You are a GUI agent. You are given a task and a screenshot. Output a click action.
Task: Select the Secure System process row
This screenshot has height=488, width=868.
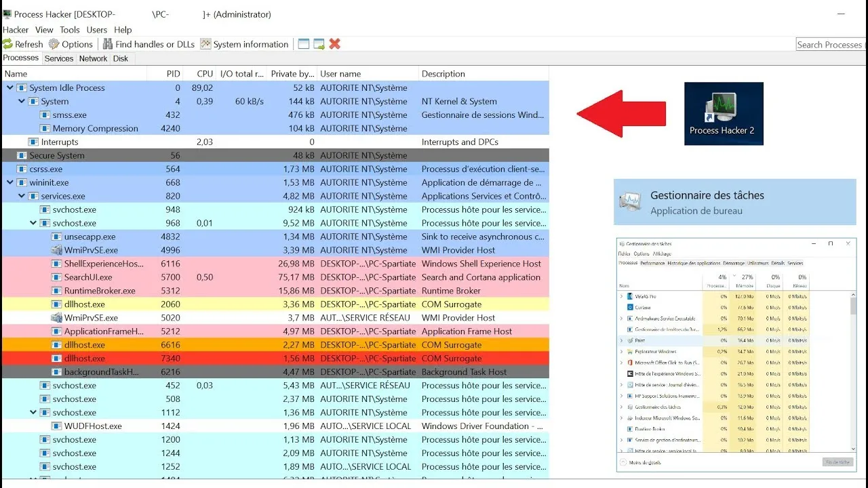pyautogui.click(x=275, y=155)
